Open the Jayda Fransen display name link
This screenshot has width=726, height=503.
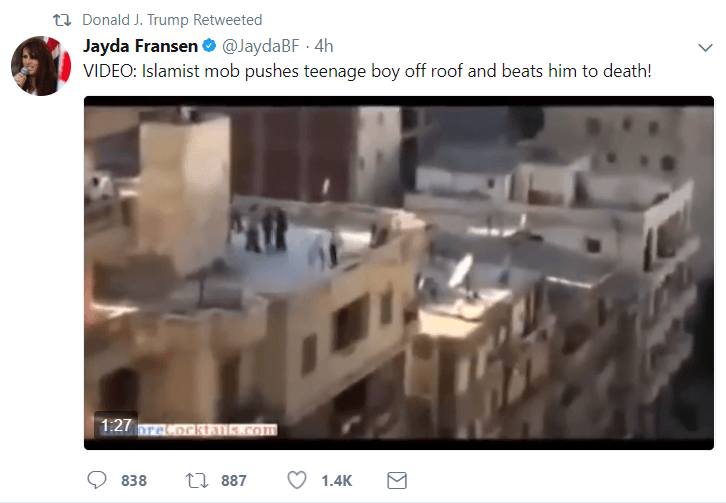point(140,46)
